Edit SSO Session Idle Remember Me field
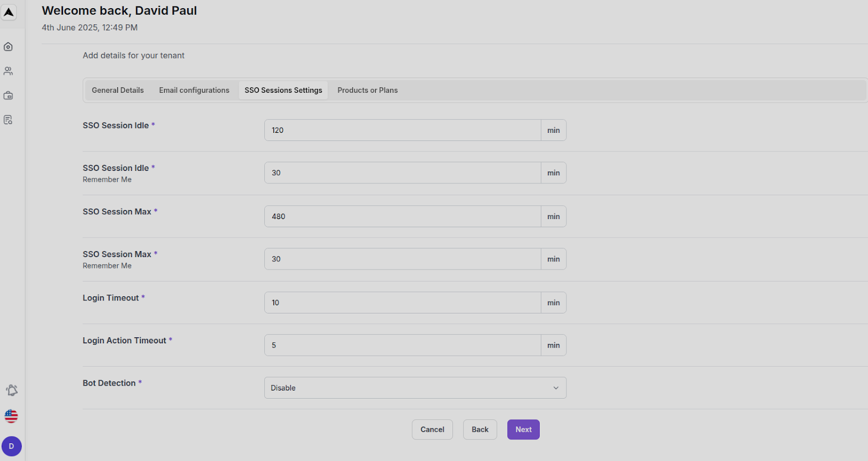Screen dimensions: 868x461 (403, 173)
